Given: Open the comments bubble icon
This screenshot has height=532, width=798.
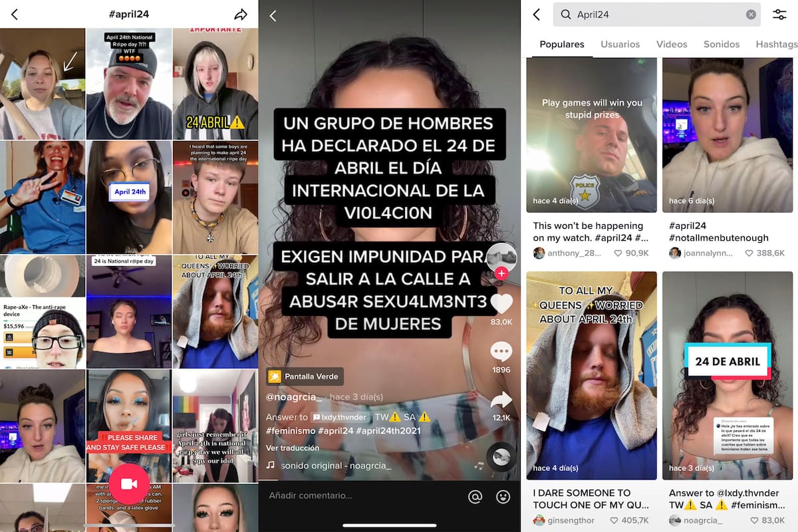Looking at the screenshot, I should point(501,350).
